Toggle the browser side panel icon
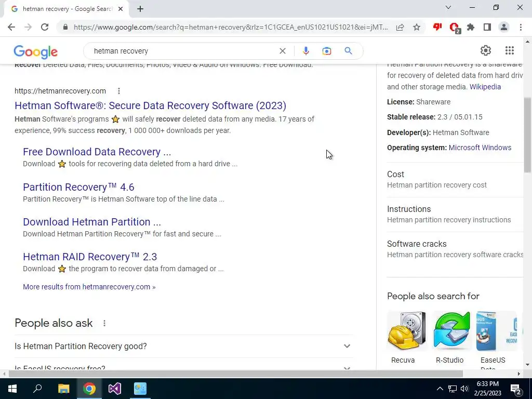Screen dimensions: 532x399 pyautogui.click(x=487, y=27)
